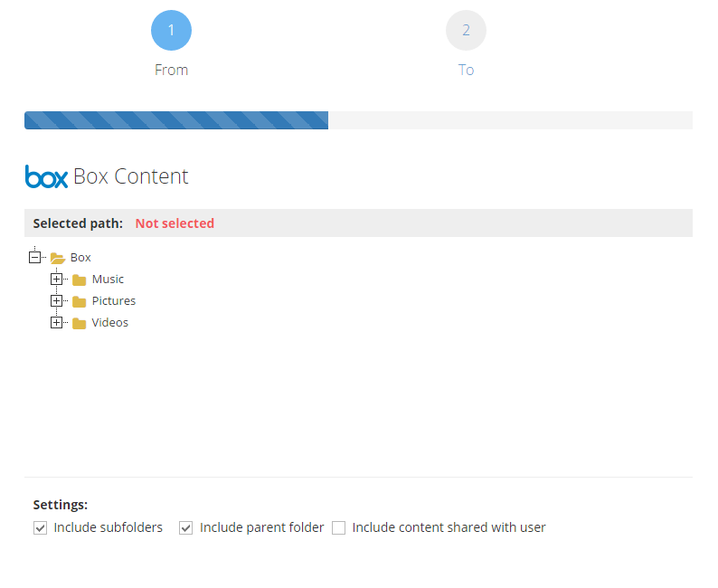Click the Videos folder icon
The height and width of the screenshot is (588, 718).
pos(80,323)
